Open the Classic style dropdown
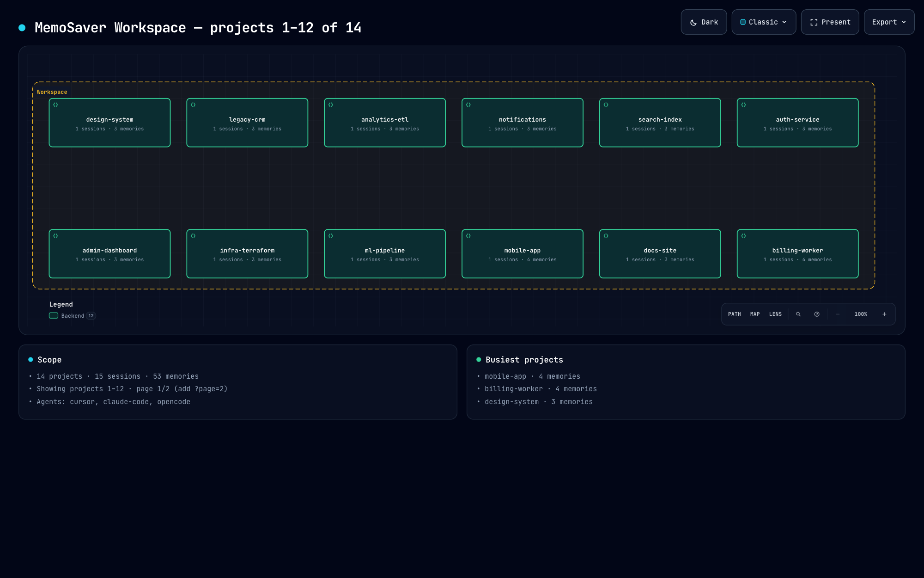This screenshot has width=924, height=578. pyautogui.click(x=764, y=22)
